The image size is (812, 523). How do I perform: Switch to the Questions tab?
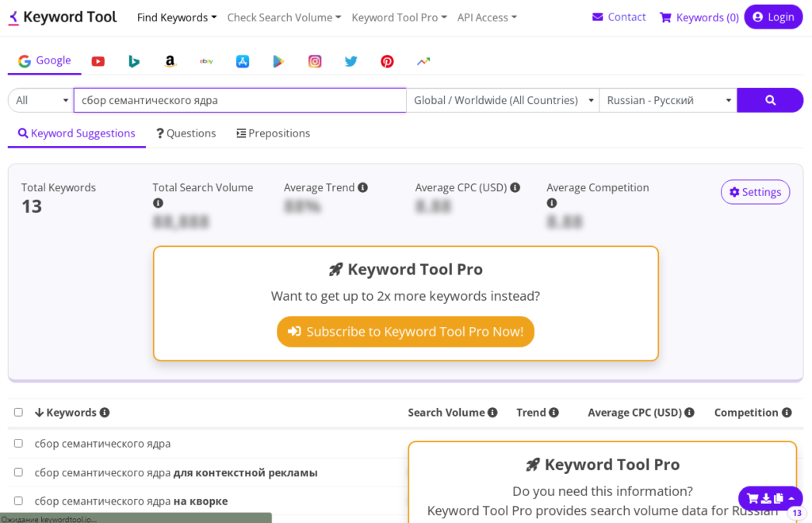point(186,133)
